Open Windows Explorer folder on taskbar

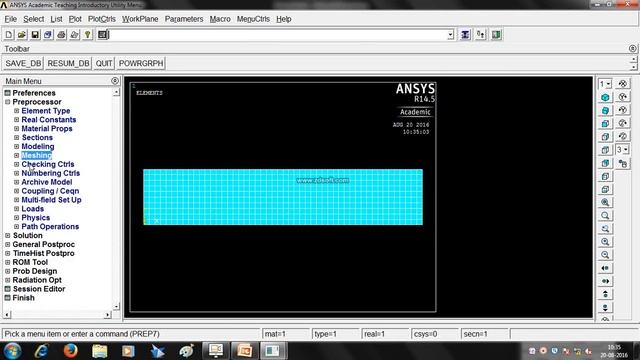click(x=100, y=351)
